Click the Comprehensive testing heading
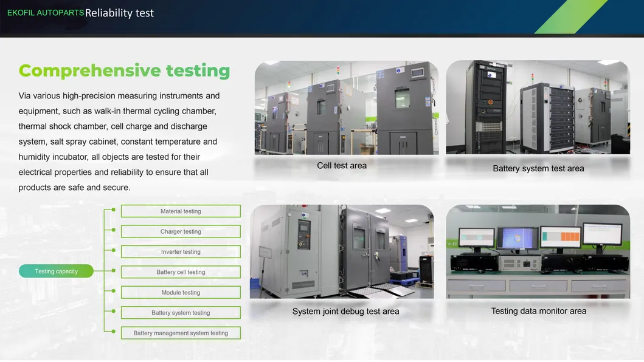The width and height of the screenshot is (644, 362). 125,71
